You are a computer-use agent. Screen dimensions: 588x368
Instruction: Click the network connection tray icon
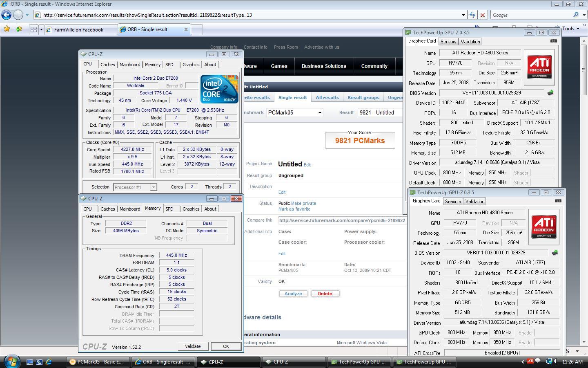click(x=549, y=361)
